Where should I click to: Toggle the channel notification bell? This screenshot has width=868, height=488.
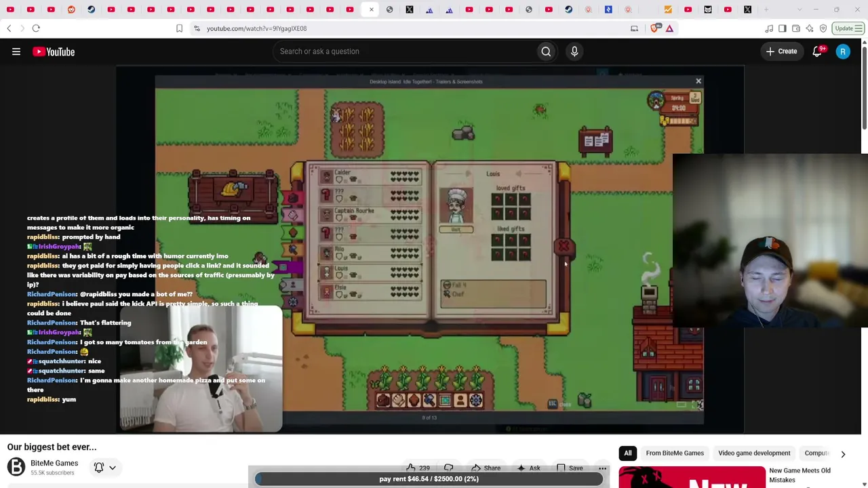pos(99,467)
